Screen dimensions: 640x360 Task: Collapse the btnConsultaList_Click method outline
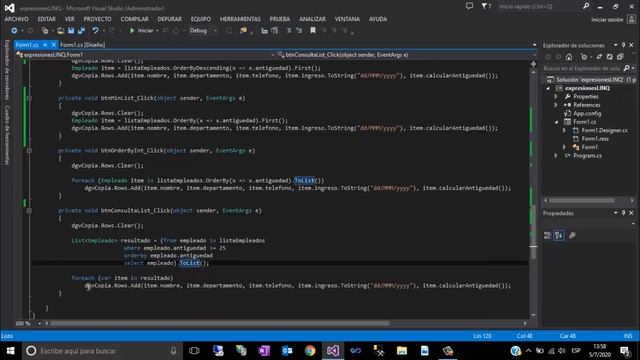pos(29,211)
